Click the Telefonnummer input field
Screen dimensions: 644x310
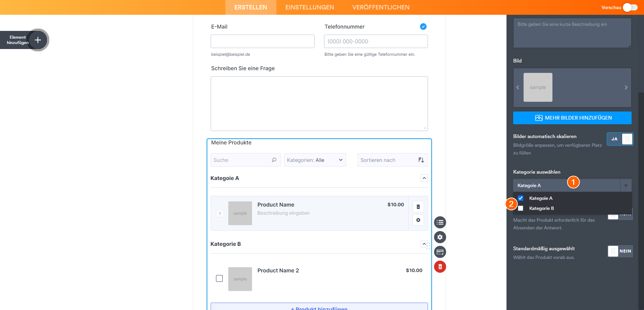click(x=376, y=41)
